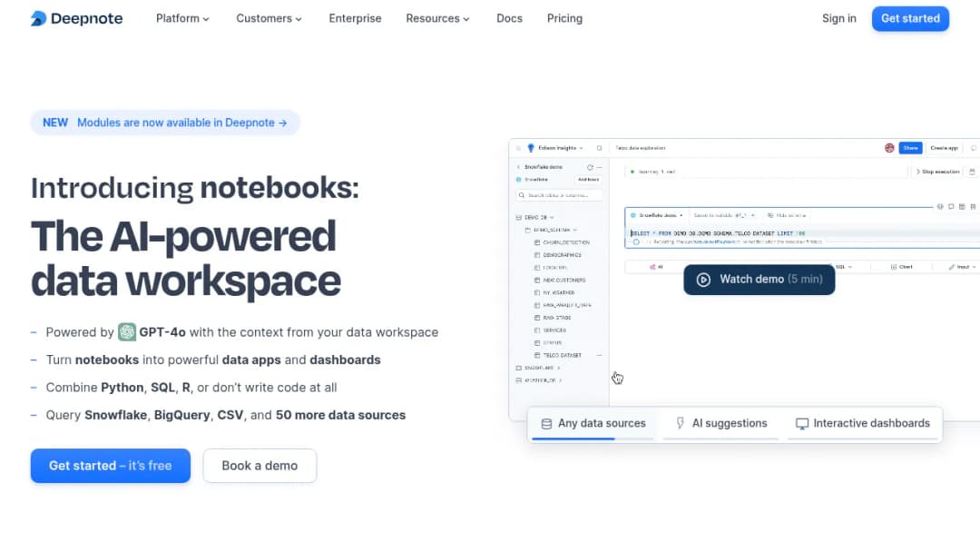Open the Docs page
This screenshot has height=552, width=980.
tap(509, 19)
